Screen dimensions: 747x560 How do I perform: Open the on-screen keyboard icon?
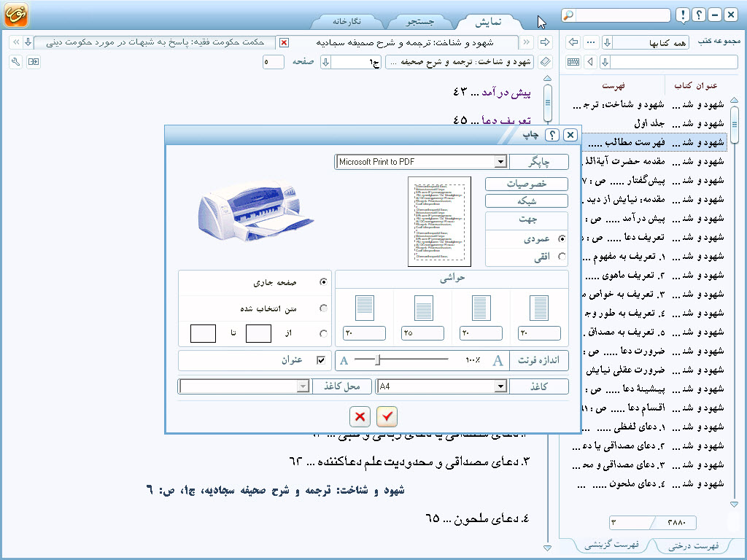[573, 62]
